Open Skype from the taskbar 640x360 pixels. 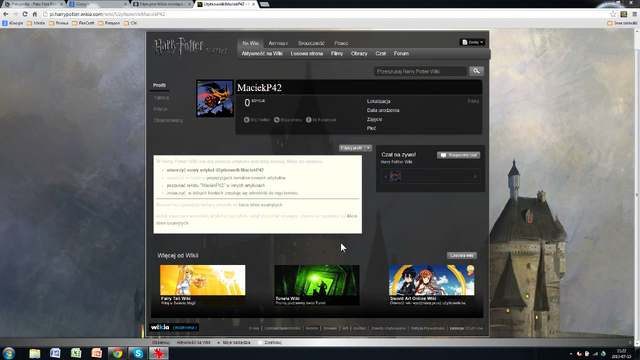click(138, 353)
